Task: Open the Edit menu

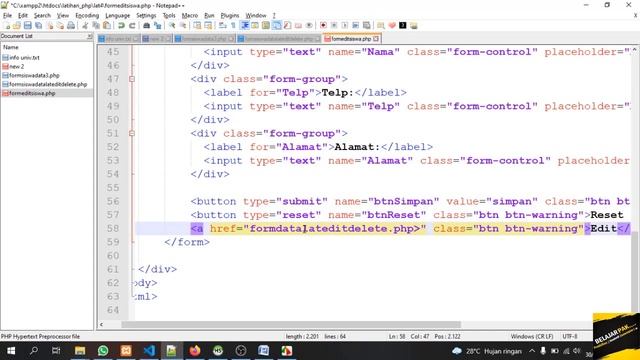Action: [23, 16]
